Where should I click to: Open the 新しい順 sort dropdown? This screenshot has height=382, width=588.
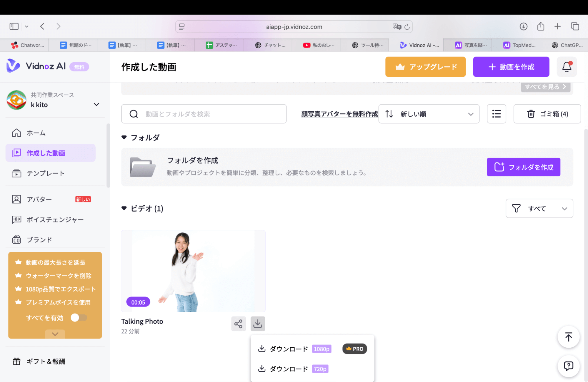[429, 114]
